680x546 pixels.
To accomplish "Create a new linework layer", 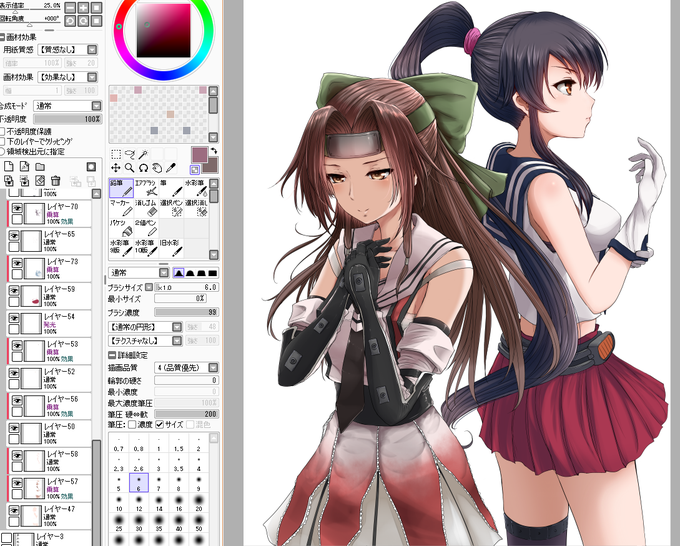I will (x=24, y=167).
